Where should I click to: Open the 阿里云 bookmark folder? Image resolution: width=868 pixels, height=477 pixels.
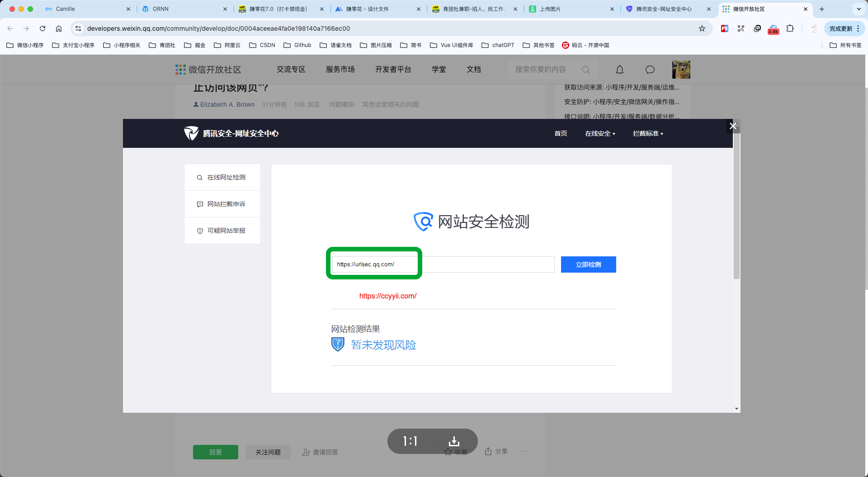227,45
